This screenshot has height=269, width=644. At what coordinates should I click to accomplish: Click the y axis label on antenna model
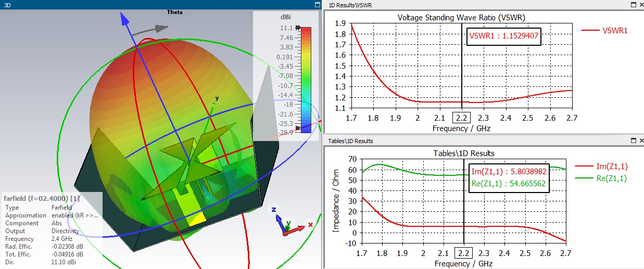pos(217,98)
